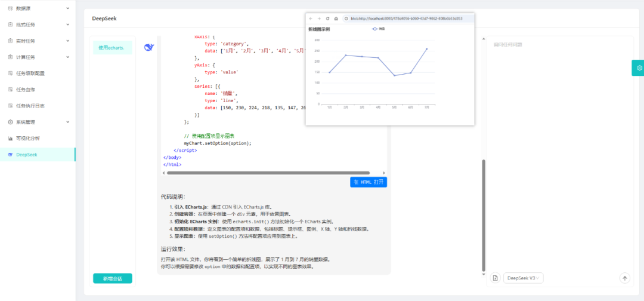The image size is (644, 301).
Task: Click the 折线图示例 chart title
Action: click(318, 29)
